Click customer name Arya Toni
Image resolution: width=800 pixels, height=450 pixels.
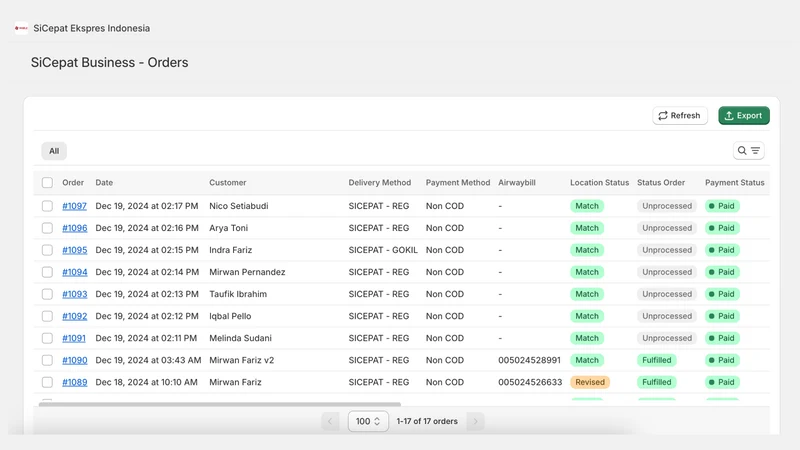click(x=229, y=228)
